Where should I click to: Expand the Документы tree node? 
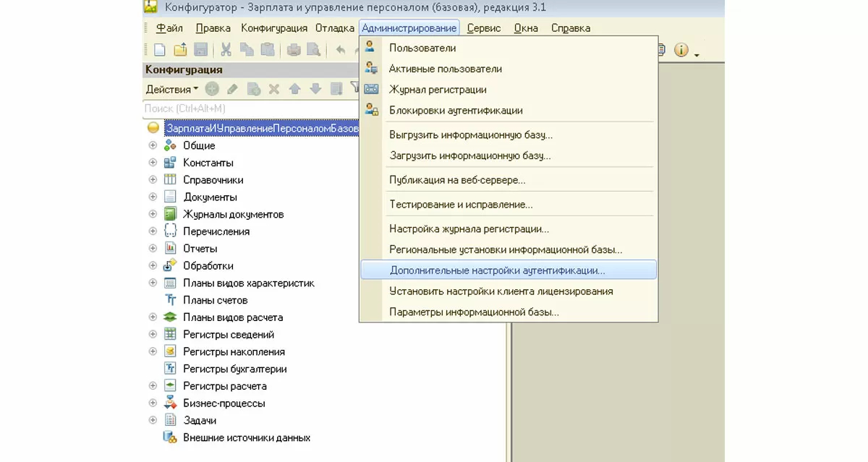(153, 197)
